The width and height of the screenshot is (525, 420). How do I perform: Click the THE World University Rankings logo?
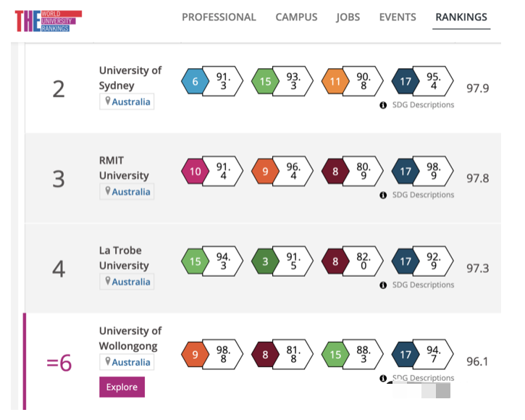pos(48,20)
